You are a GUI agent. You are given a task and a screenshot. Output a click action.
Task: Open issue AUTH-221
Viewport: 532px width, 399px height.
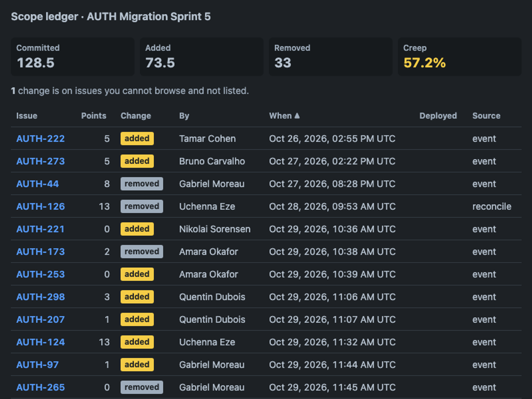click(x=40, y=229)
